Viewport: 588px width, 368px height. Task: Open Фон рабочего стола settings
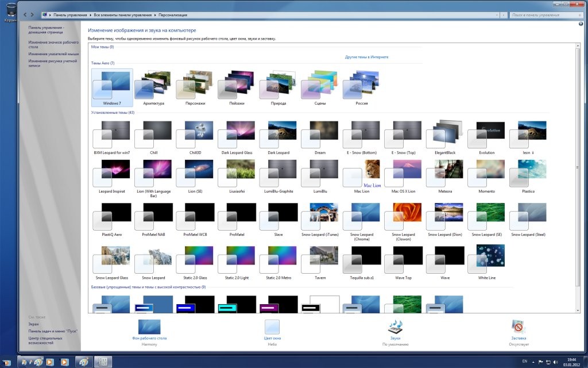[x=149, y=332]
